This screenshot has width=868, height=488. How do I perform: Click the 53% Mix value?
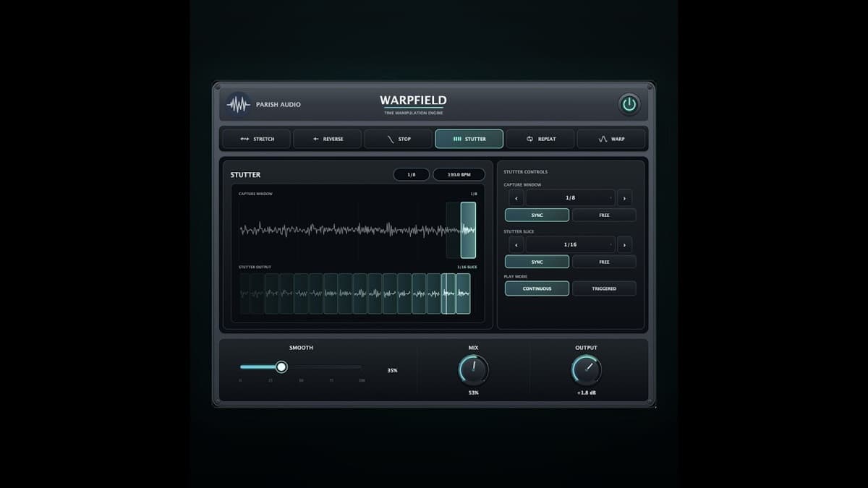pyautogui.click(x=473, y=393)
